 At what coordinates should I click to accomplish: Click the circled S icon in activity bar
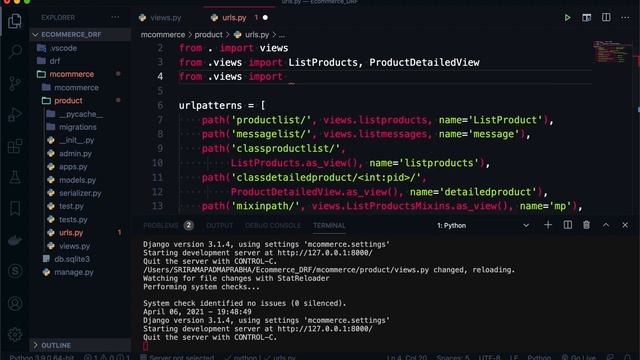15,271
